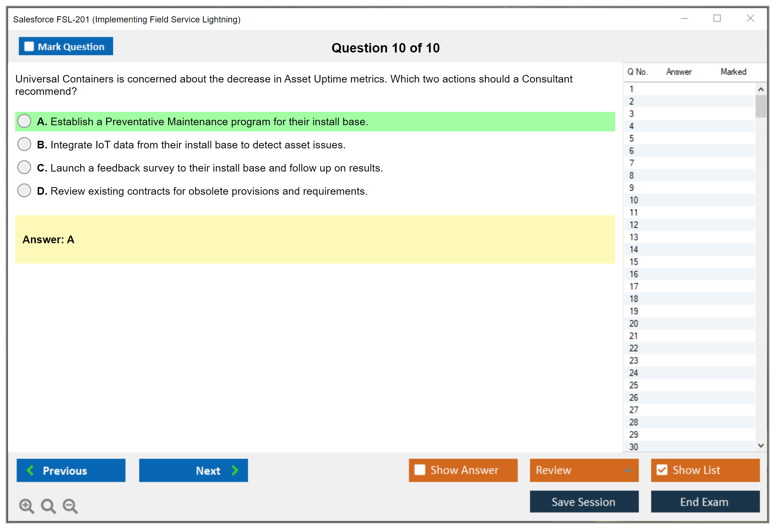The image size is (778, 532).
Task: Click the zoom out magnifier icon
Action: [x=70, y=506]
